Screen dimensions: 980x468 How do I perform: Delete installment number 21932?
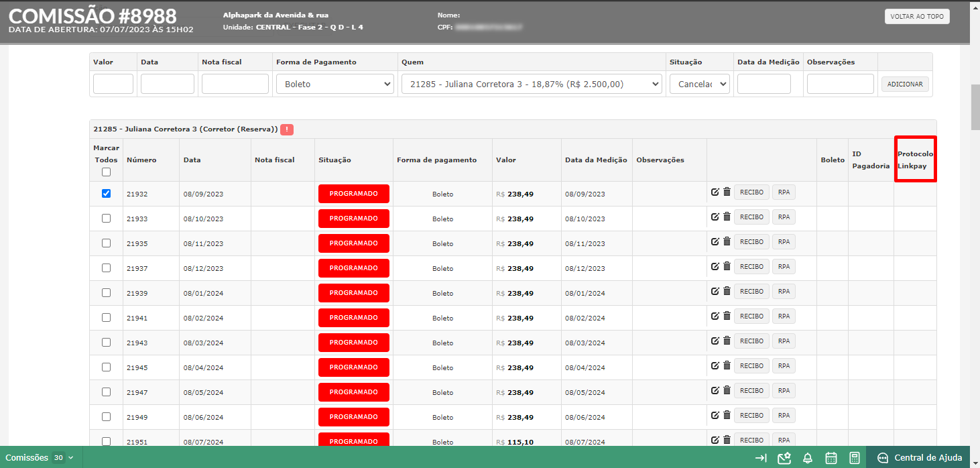point(727,192)
